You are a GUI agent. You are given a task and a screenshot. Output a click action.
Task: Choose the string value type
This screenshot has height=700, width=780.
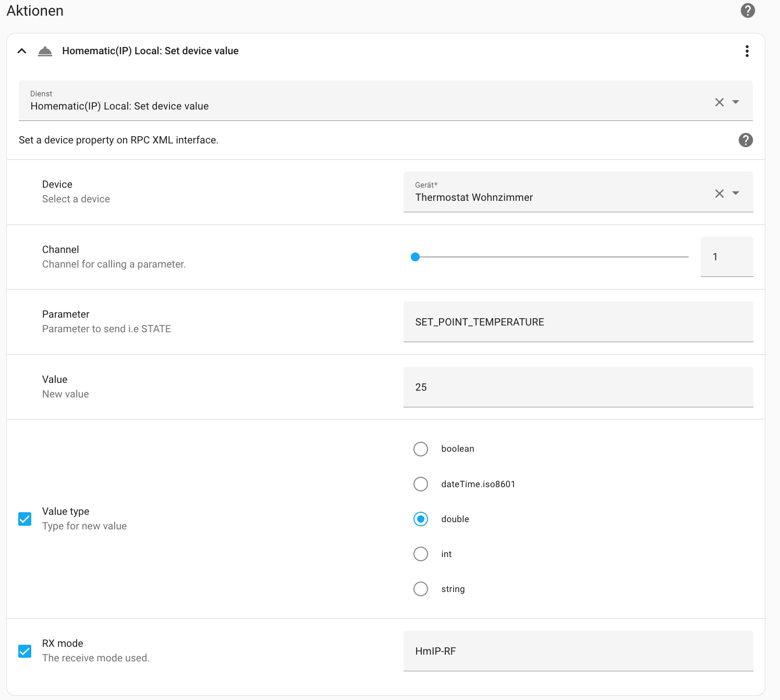(421, 589)
